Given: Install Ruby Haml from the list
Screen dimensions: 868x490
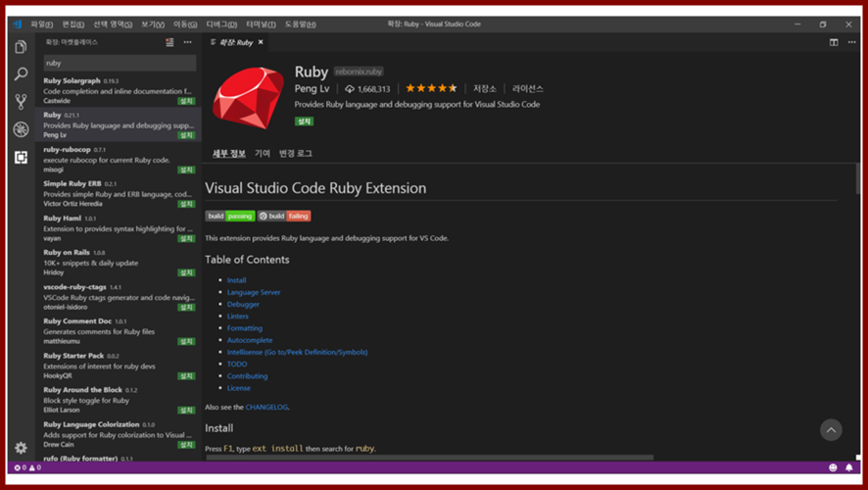Looking at the screenshot, I should (x=186, y=239).
